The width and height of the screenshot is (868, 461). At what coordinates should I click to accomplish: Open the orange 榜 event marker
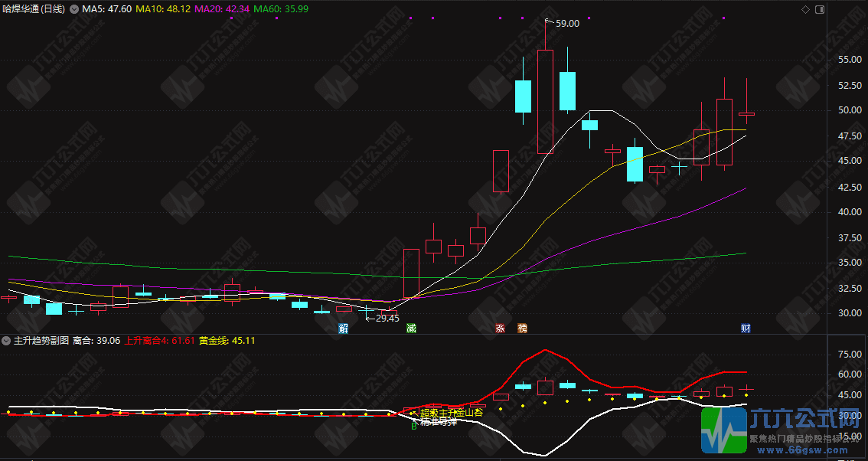pyautogui.click(x=522, y=328)
